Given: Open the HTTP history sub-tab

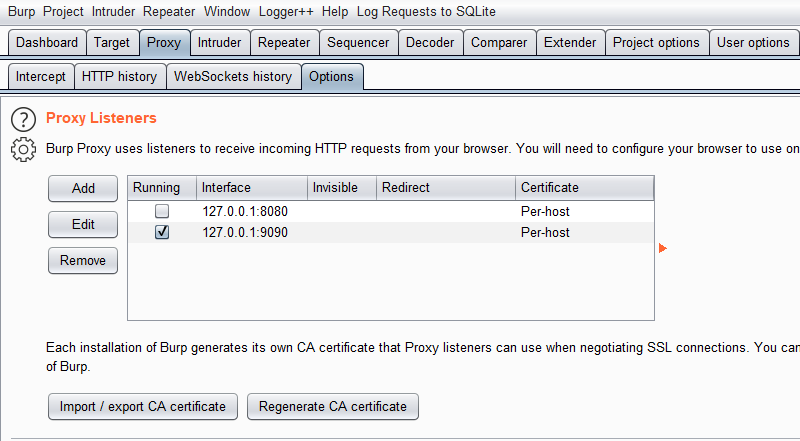Looking at the screenshot, I should tap(119, 77).
